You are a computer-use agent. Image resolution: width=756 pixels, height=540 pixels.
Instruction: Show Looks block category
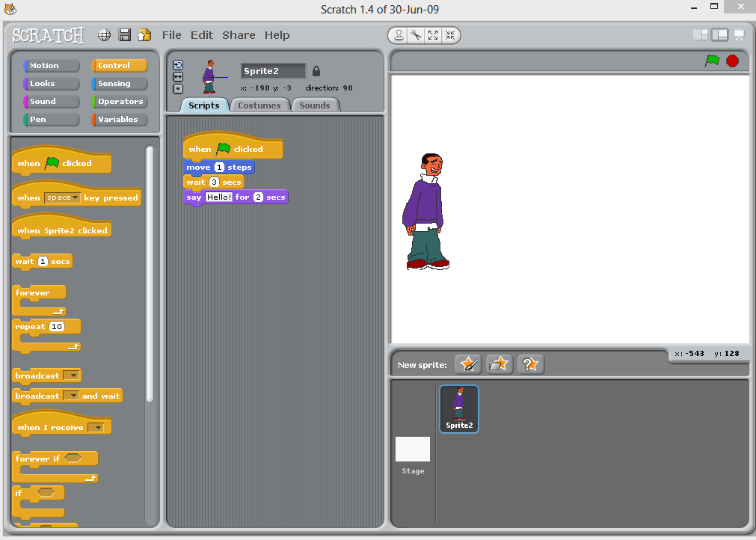51,84
